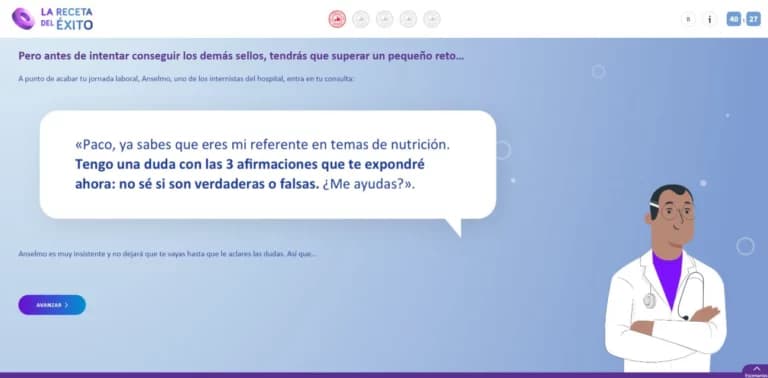Click the bold 'Tengo una duda' sentence
Image resolution: width=768 pixels, height=378 pixels.
pyautogui.click(x=249, y=174)
